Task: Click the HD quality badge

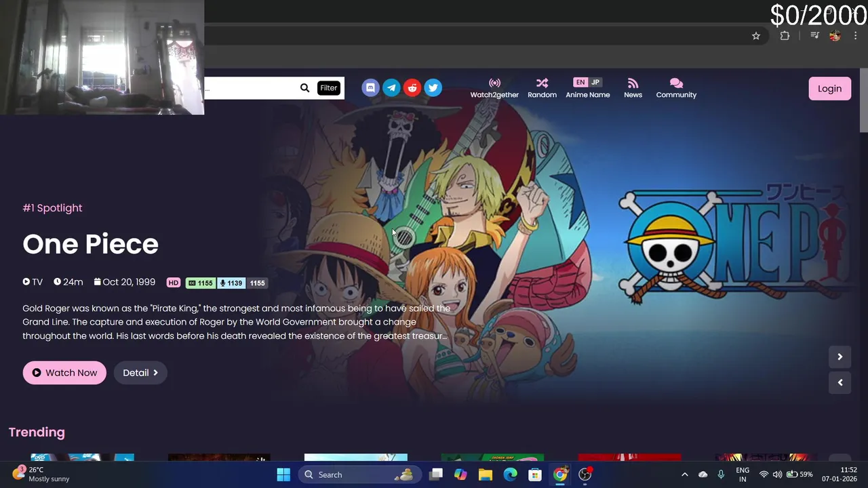Action: 174,283
